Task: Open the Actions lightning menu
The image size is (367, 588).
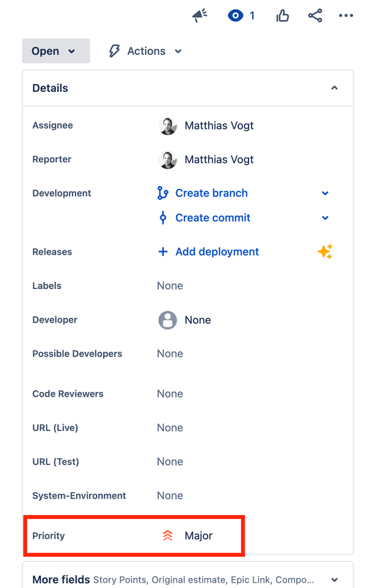Action: (x=146, y=51)
